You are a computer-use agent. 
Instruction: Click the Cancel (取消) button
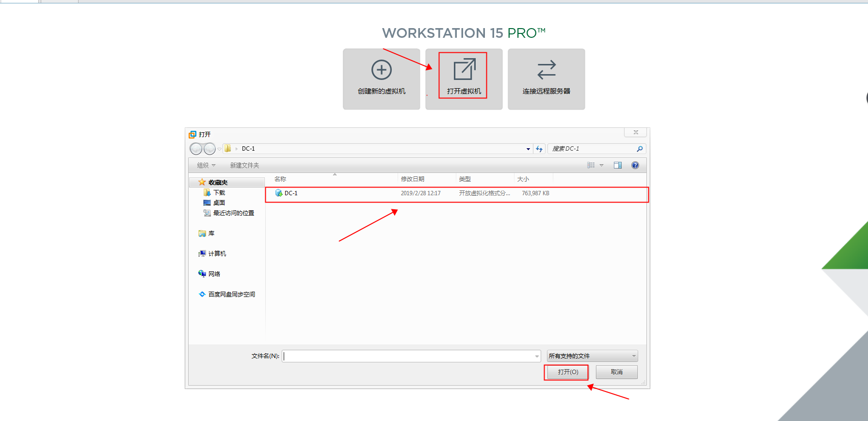617,372
